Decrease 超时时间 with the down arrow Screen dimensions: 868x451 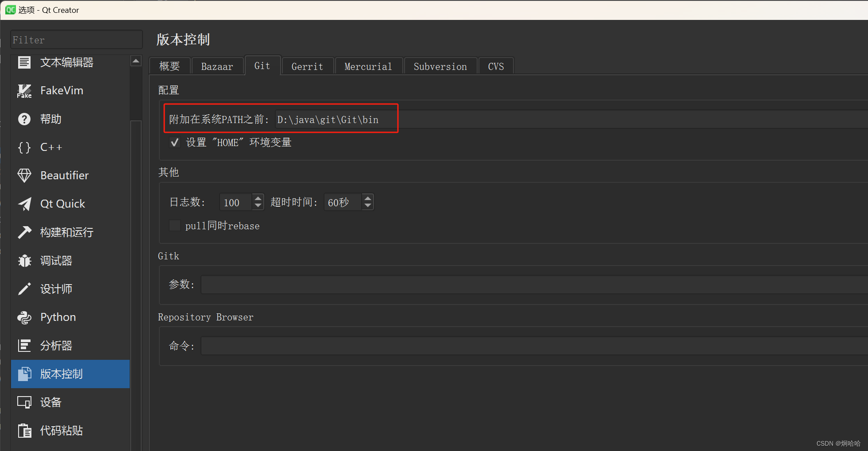pos(368,206)
